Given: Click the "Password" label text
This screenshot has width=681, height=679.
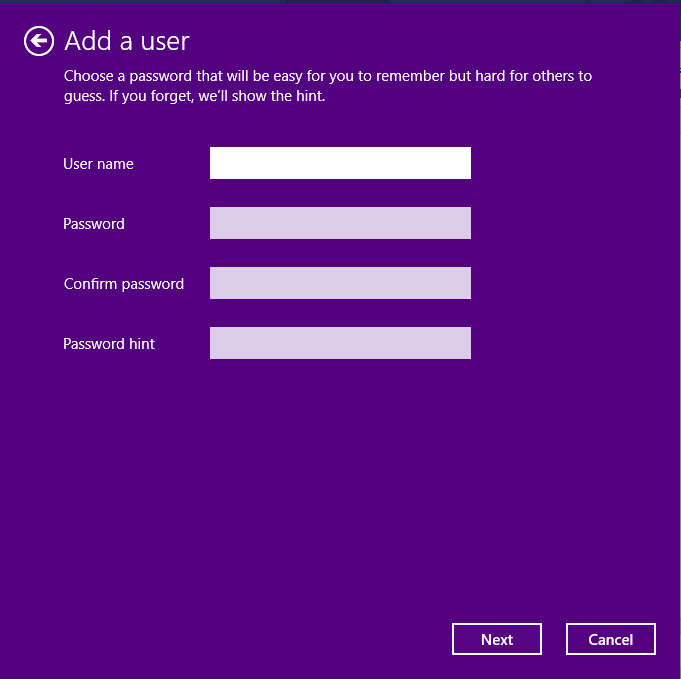Looking at the screenshot, I should [94, 224].
